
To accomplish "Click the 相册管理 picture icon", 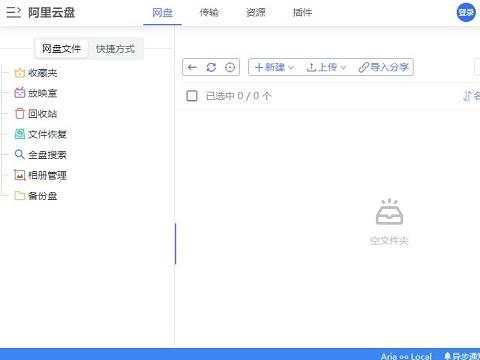I will pos(20,175).
